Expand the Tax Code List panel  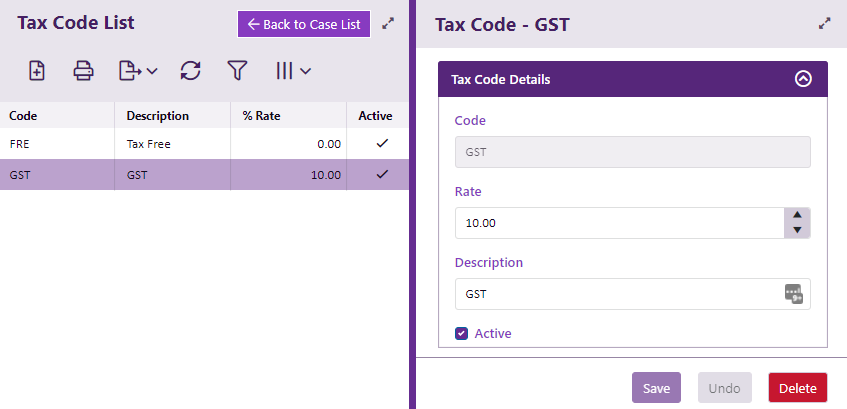click(389, 23)
